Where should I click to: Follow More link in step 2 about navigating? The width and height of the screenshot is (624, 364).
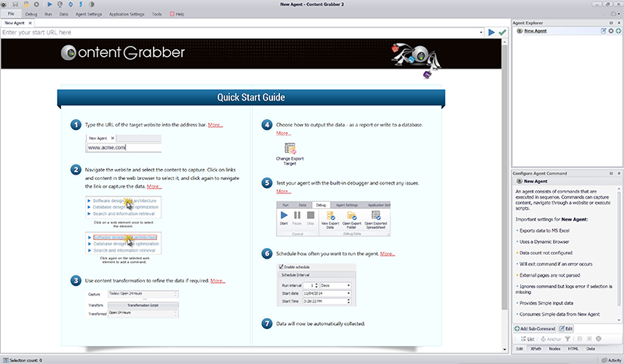point(154,186)
